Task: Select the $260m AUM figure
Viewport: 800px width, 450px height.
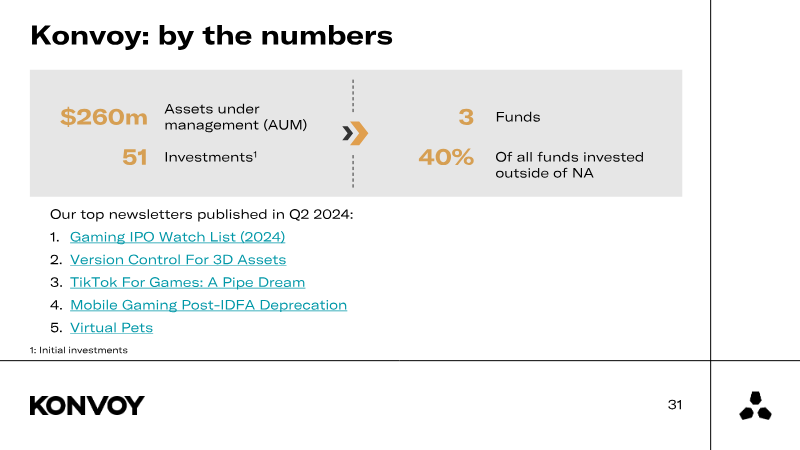Action: (103, 117)
